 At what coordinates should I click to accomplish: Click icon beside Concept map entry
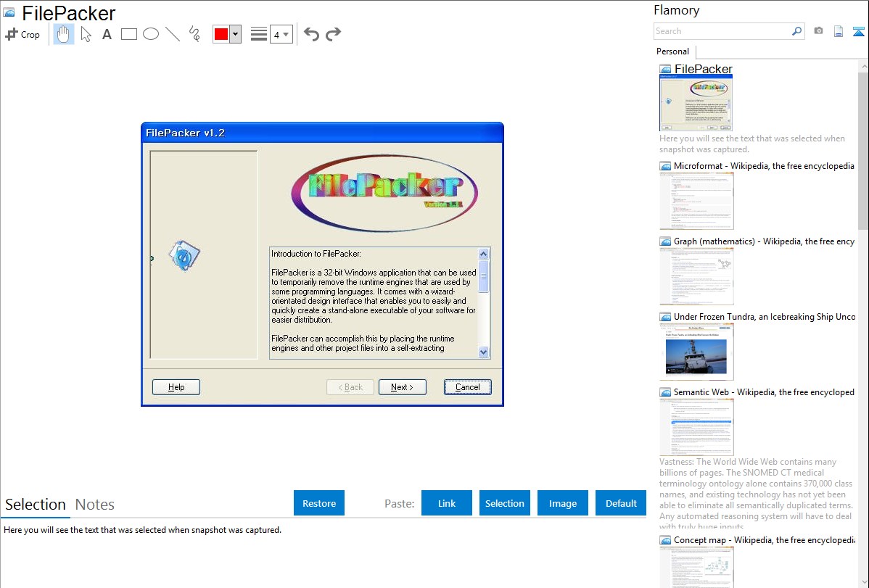[x=665, y=540]
